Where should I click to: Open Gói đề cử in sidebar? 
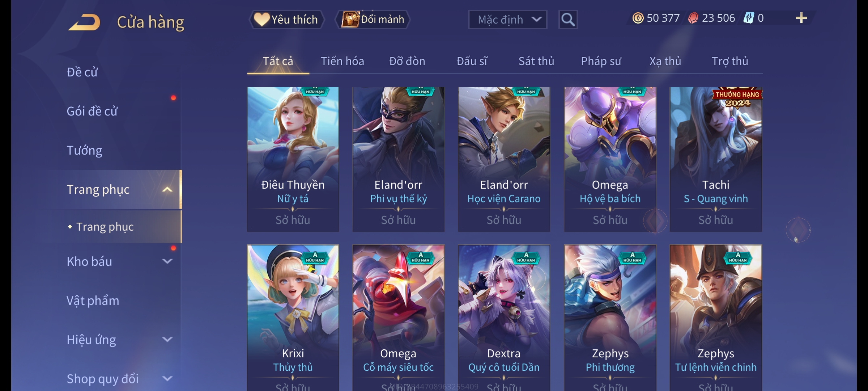[x=92, y=111]
